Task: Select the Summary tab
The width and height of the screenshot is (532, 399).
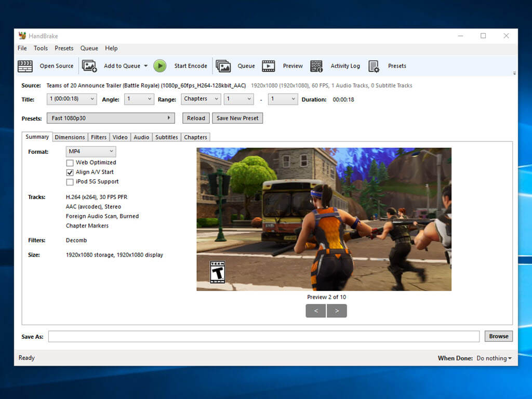Action: pyautogui.click(x=37, y=137)
